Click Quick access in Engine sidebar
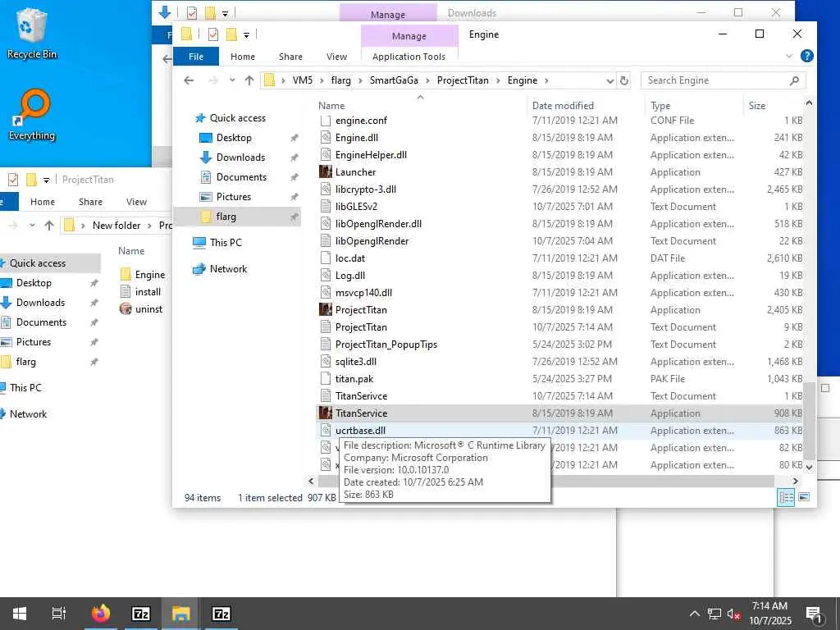 click(237, 118)
